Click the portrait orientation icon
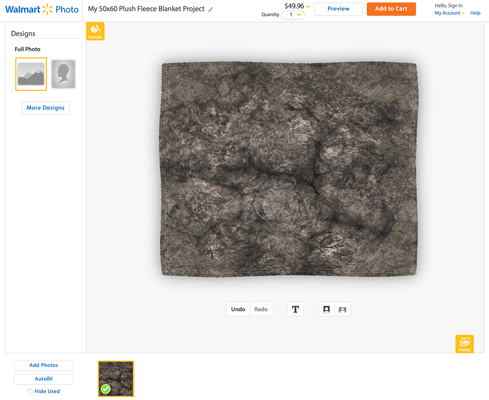This screenshot has width=489, height=400. [326, 309]
